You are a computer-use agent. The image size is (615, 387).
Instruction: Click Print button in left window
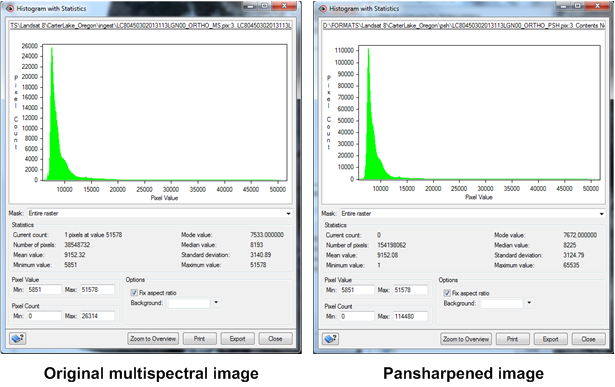point(199,339)
